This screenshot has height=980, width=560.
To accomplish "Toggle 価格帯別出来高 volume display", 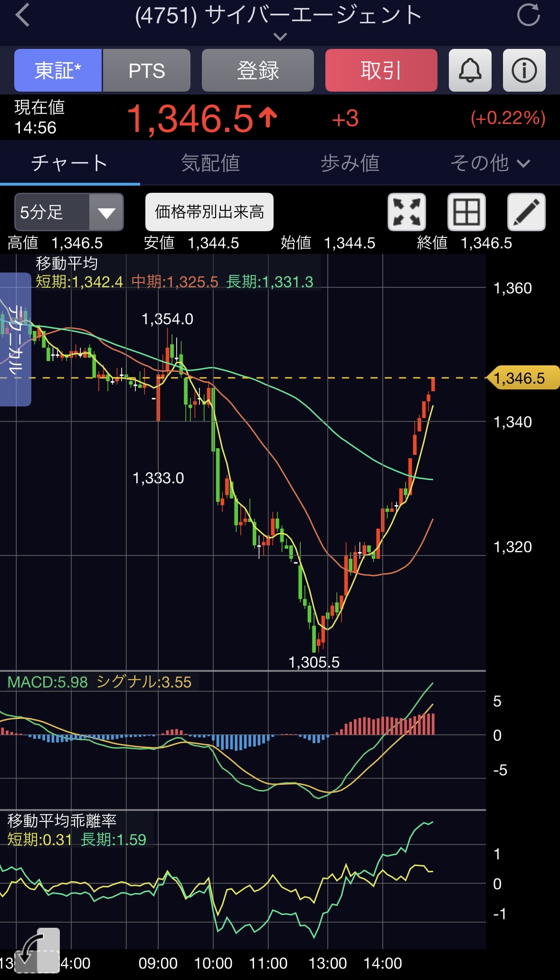I will (x=209, y=212).
